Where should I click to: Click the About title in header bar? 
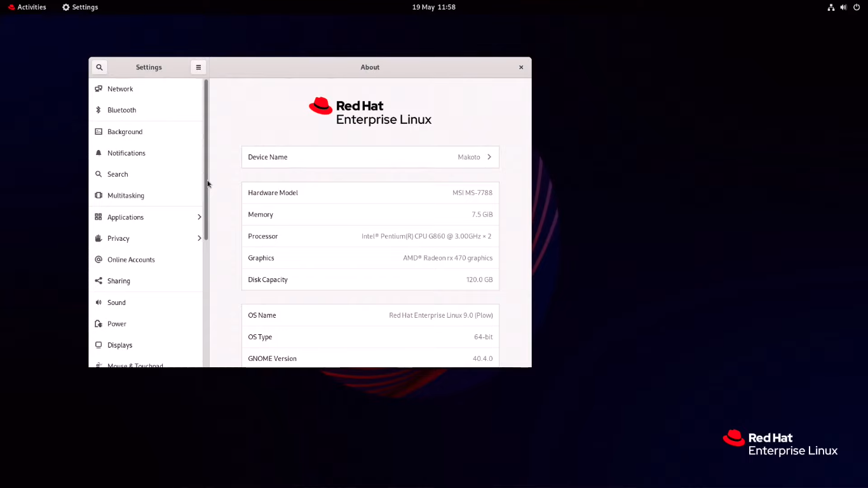(x=370, y=67)
